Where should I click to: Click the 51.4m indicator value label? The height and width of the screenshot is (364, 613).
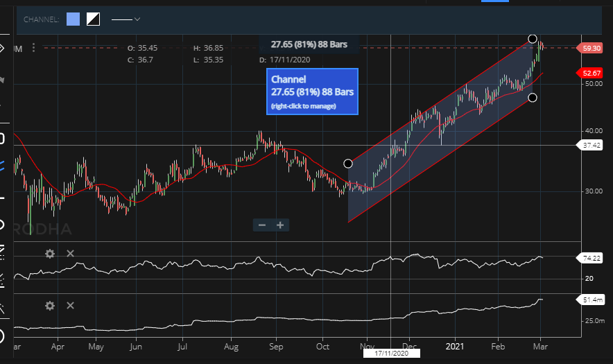591,300
